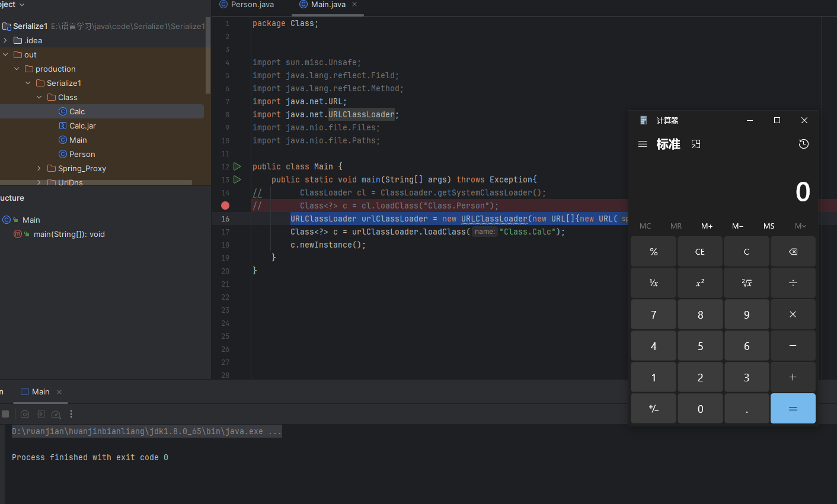Image resolution: width=837 pixels, height=504 pixels.
Task: Open the three-dot more menu in Run toolbar
Action: pos(71,414)
